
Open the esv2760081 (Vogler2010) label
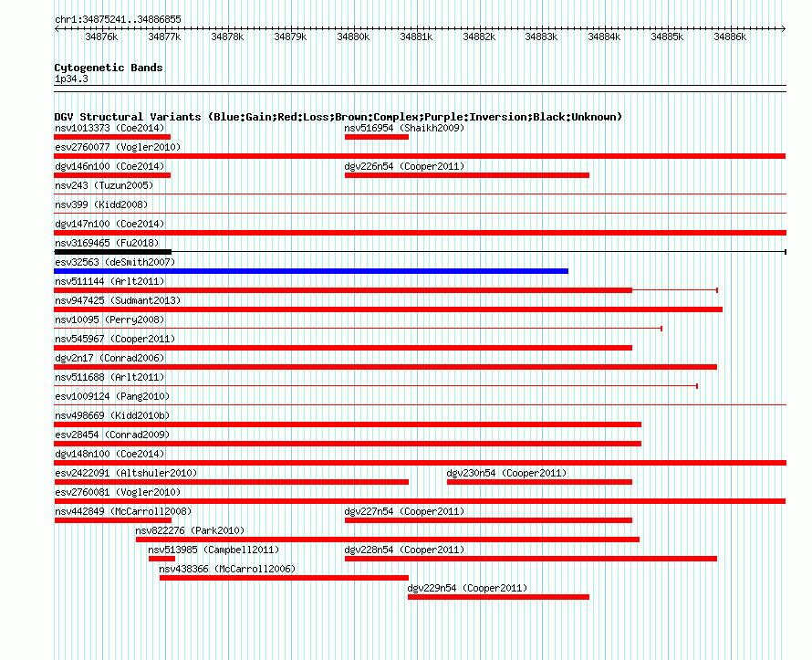pyautogui.click(x=118, y=492)
